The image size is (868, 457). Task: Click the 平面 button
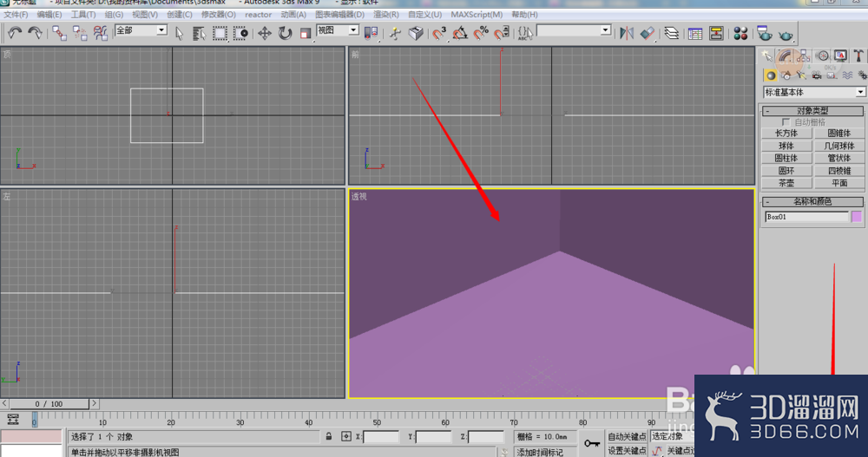(839, 183)
